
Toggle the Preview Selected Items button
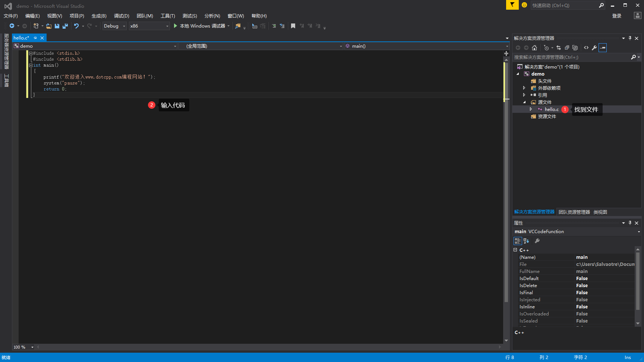coord(603,48)
